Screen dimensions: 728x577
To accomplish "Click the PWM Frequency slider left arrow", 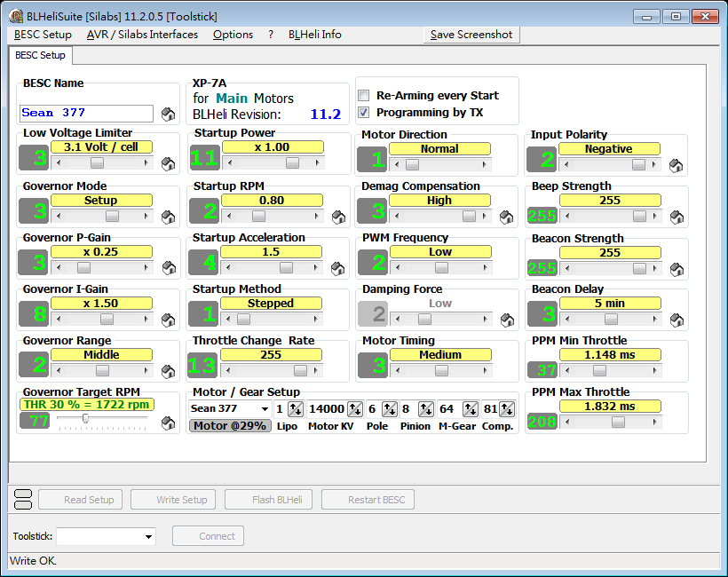I will click(x=397, y=267).
